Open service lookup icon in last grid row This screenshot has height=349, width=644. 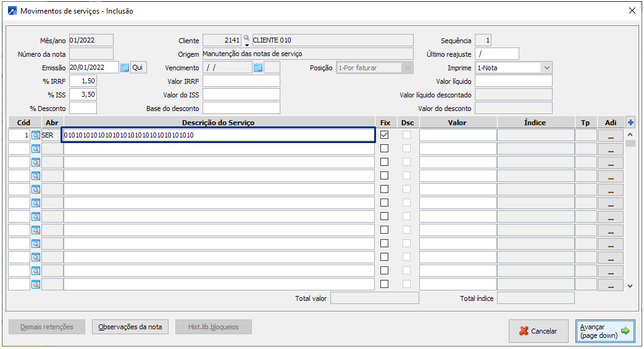click(x=36, y=284)
